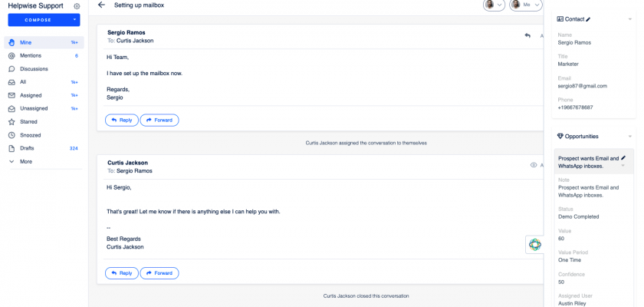This screenshot has width=644, height=307.
Task: Go to Drafts folder
Action: (x=27, y=148)
